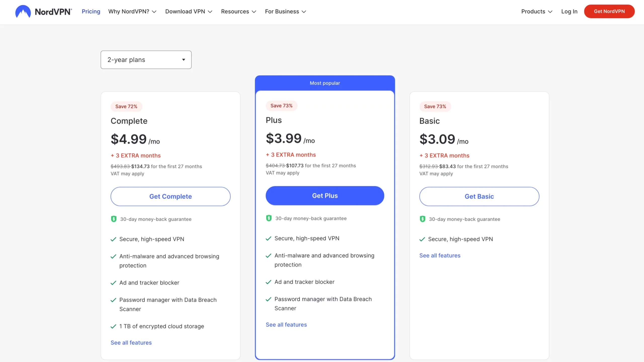Image resolution: width=644 pixels, height=362 pixels.
Task: Open the 2-year plans duration selector
Action: [146, 60]
